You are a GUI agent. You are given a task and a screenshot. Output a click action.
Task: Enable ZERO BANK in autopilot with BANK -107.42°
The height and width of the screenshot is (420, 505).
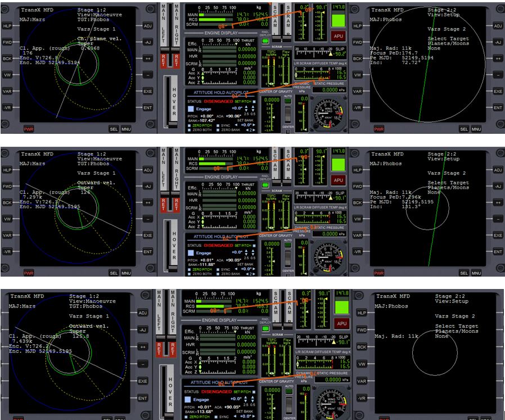click(x=218, y=130)
